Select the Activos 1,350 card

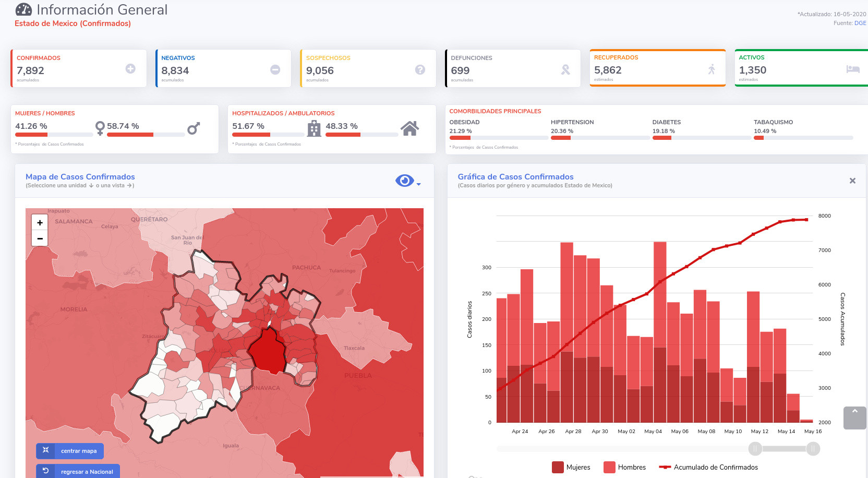point(801,68)
